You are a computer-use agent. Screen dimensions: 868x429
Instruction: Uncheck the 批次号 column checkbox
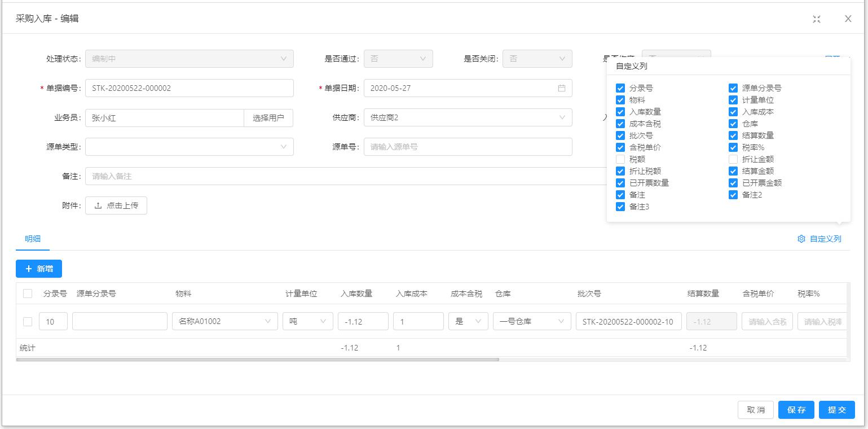pos(620,135)
